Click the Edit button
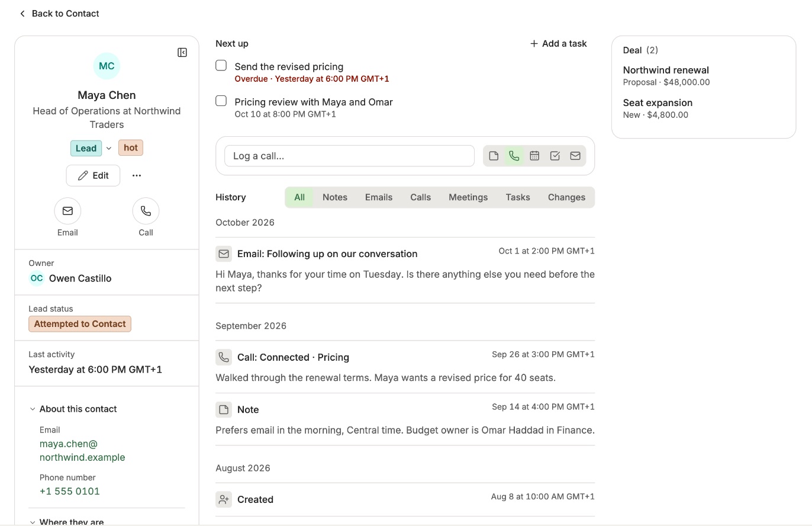Viewport: 812px width, 526px height. [x=93, y=175]
